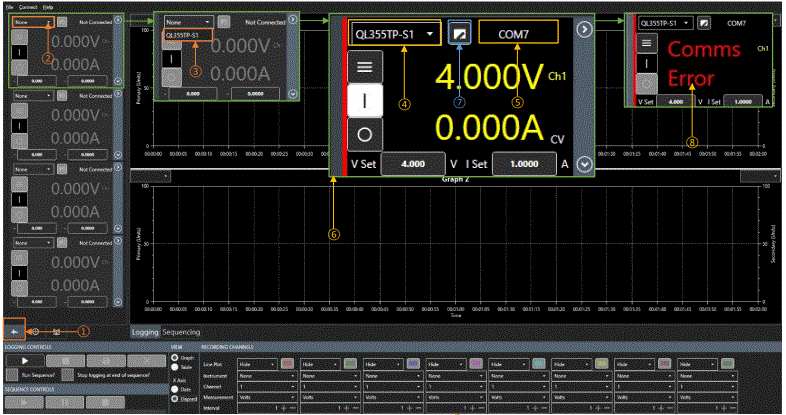Increase the first recording channel's Interval with plus
786x415 pixels.
coord(285,408)
